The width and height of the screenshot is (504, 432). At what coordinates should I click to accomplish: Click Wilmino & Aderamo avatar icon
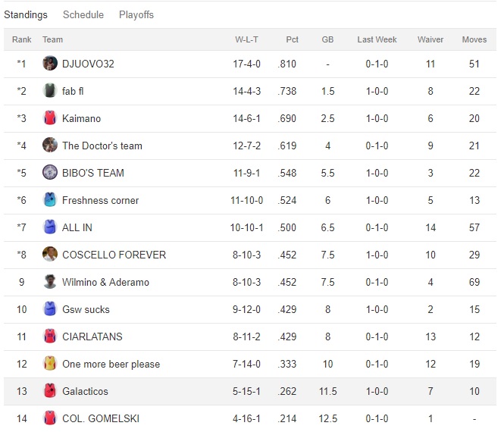tap(50, 282)
